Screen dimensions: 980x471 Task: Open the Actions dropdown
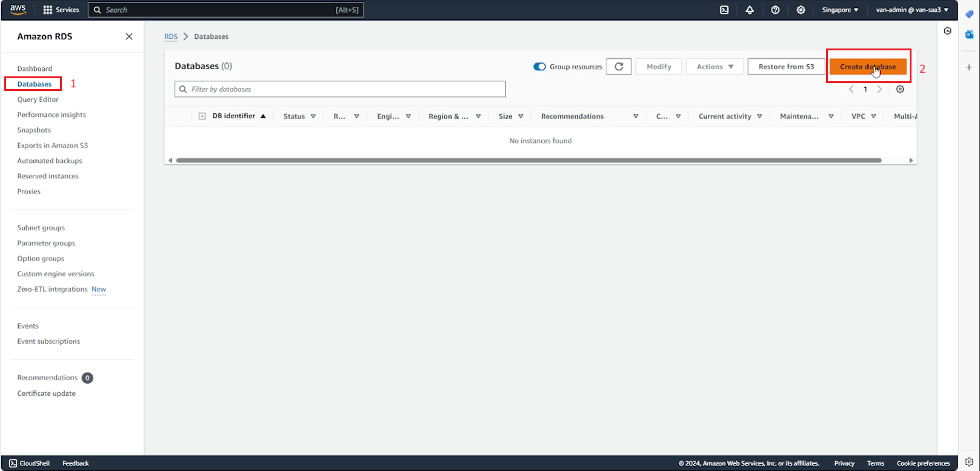[715, 67]
